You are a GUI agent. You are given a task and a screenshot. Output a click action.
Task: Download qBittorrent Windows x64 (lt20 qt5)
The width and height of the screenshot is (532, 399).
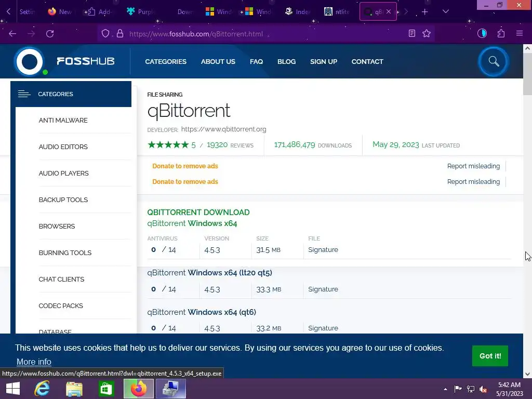click(x=210, y=272)
